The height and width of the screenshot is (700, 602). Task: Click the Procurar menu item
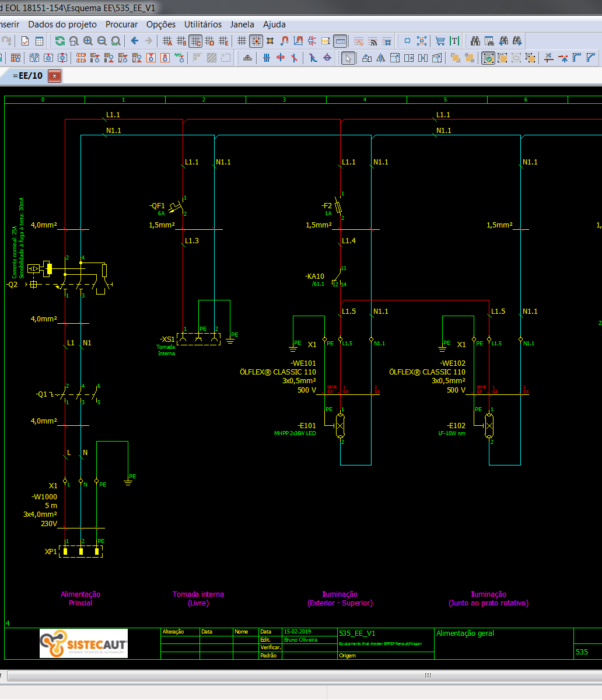[121, 24]
